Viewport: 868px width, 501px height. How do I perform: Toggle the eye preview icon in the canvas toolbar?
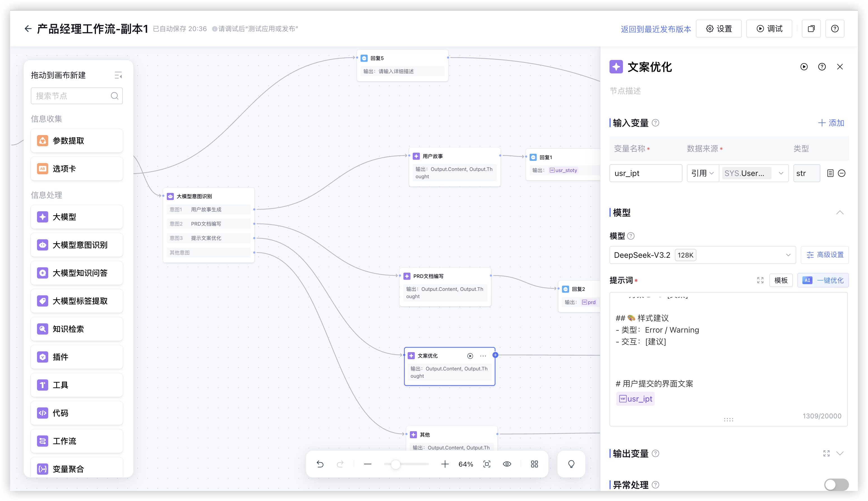click(x=507, y=464)
